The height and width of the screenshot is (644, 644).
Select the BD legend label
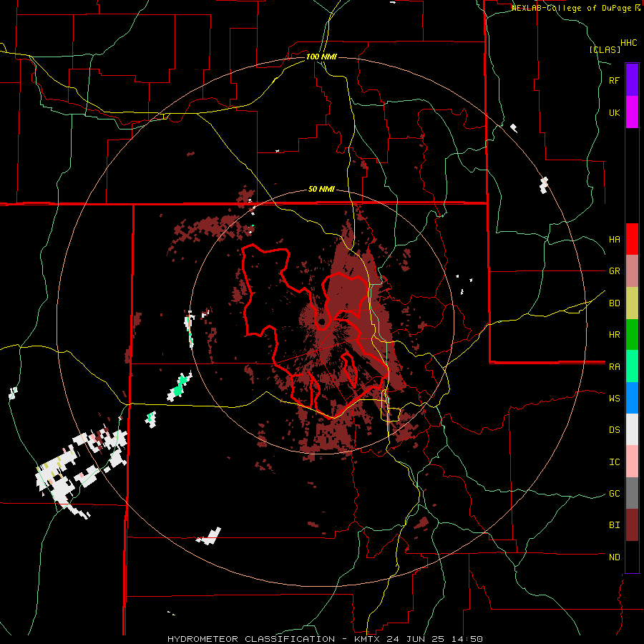pyautogui.click(x=614, y=303)
